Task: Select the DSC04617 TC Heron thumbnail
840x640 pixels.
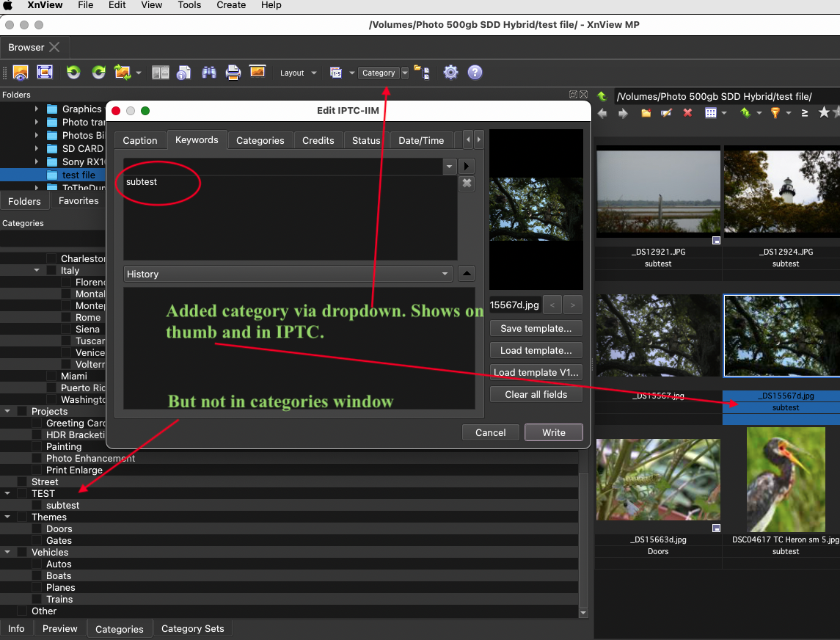Action: tap(785, 480)
